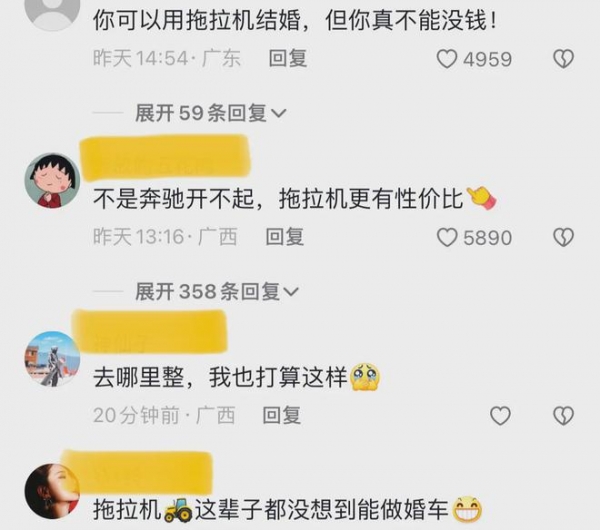Dislike the comment posted 昨天 14:54
Image resolution: width=600 pixels, height=530 pixels.
(x=564, y=59)
